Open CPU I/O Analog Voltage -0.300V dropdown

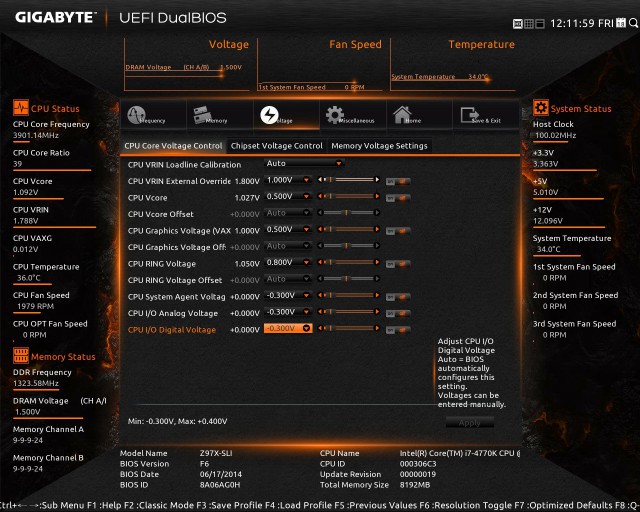[288, 312]
